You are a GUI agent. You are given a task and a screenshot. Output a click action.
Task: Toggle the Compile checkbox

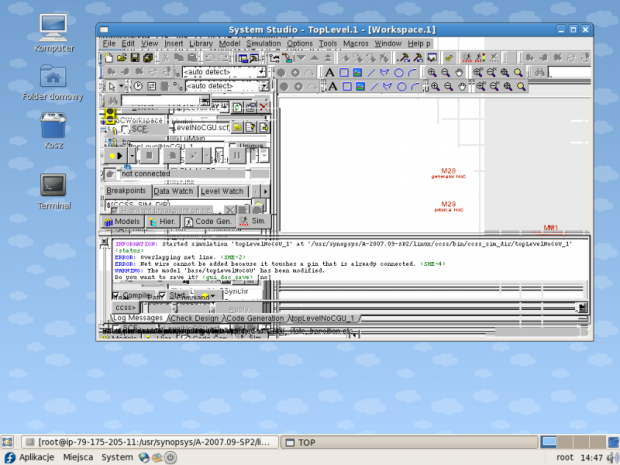pyautogui.click(x=116, y=296)
